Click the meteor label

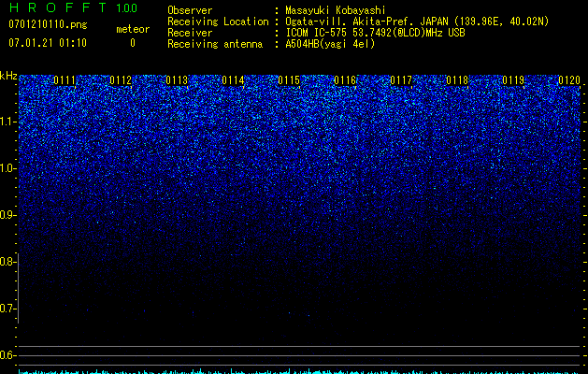(133, 29)
